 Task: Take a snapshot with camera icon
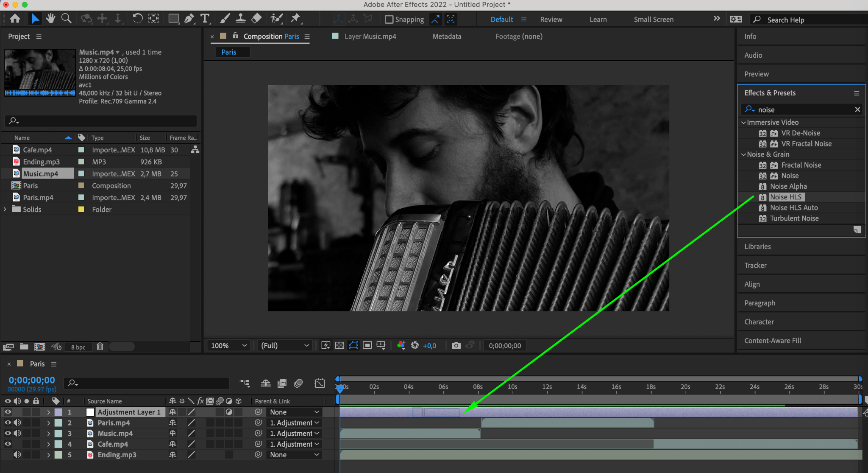point(456,346)
